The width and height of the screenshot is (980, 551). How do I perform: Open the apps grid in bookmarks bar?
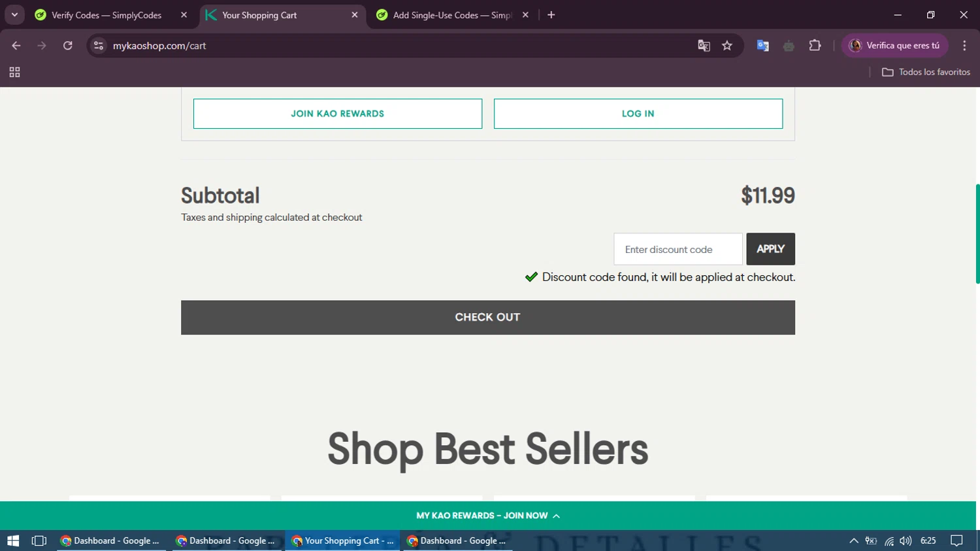[x=14, y=72]
